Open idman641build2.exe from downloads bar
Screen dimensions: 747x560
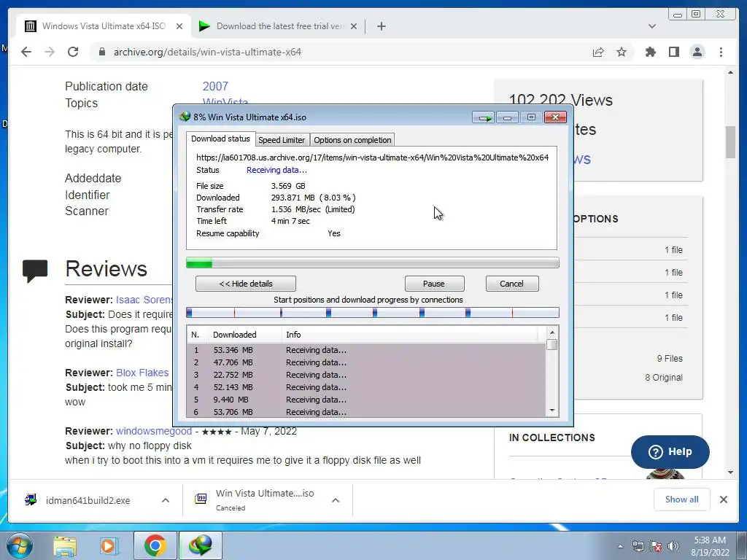coord(88,500)
